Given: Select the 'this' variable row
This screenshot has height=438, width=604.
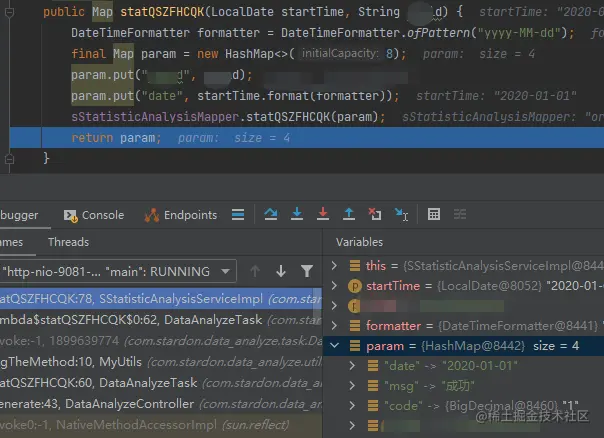Looking at the screenshot, I should click(x=463, y=265).
